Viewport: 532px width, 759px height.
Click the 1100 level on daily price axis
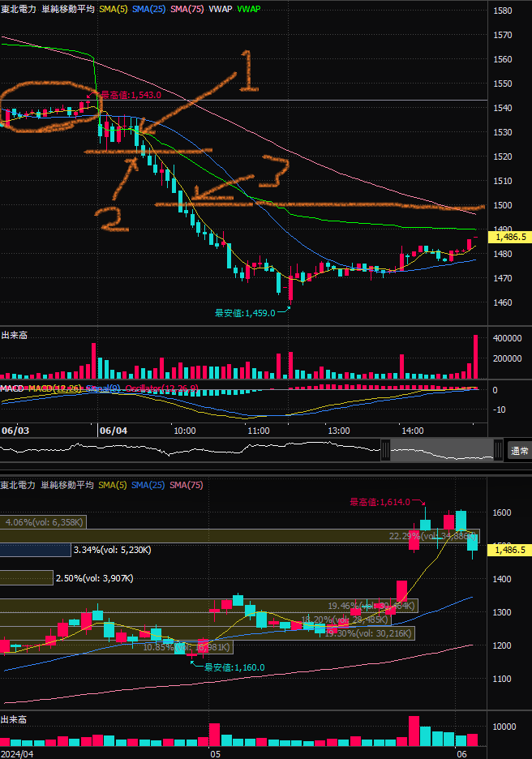pos(502,679)
